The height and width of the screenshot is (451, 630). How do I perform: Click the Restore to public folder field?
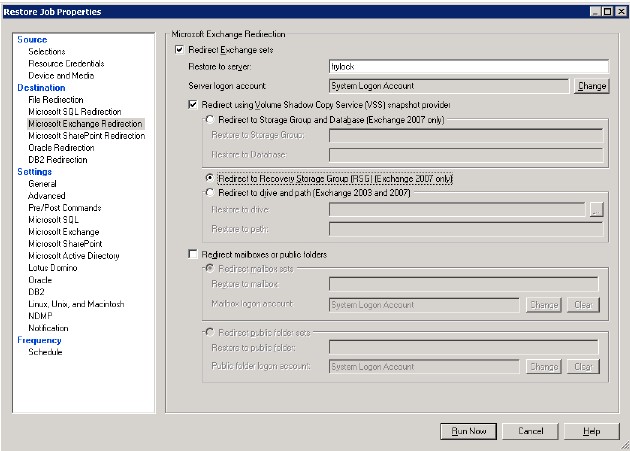(x=464, y=347)
